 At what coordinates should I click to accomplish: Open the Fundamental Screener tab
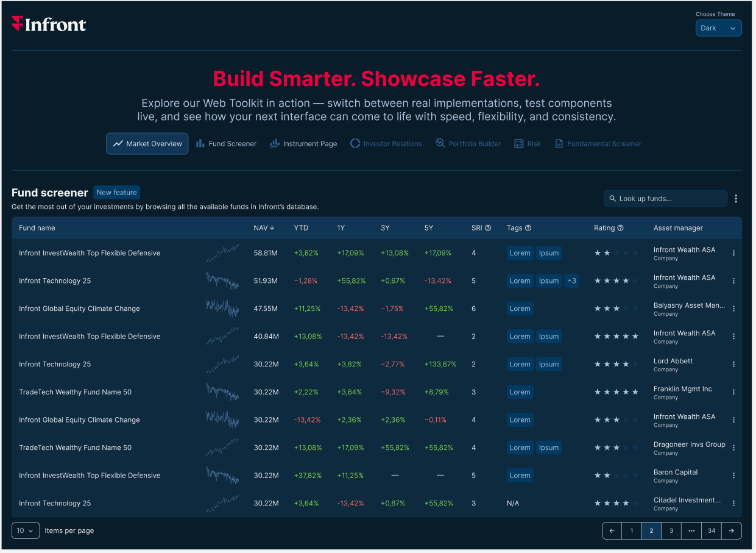click(598, 144)
